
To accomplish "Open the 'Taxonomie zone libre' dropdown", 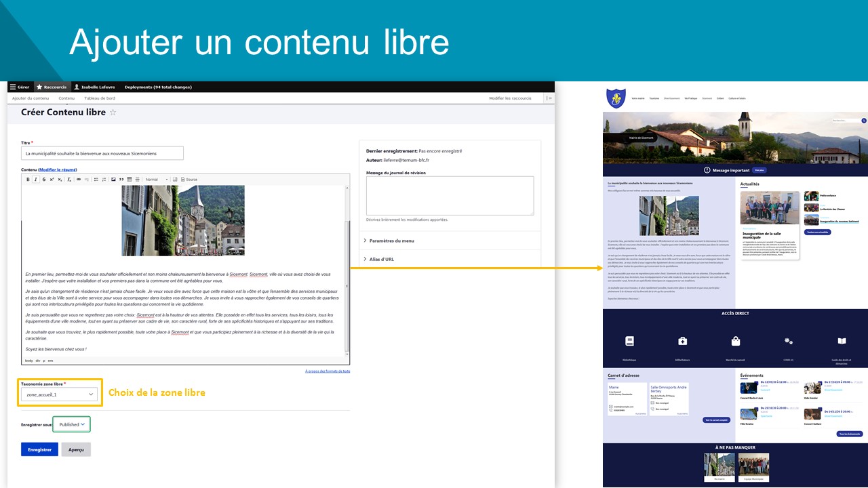I will point(60,394).
